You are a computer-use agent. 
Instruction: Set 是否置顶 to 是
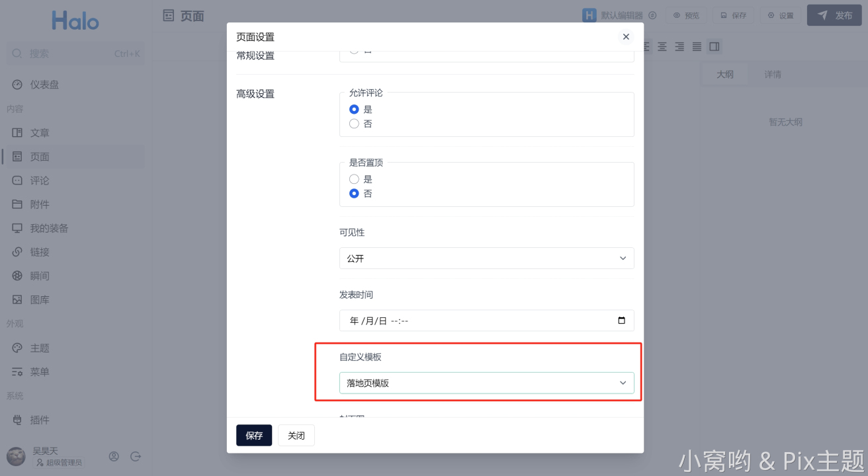pyautogui.click(x=354, y=179)
